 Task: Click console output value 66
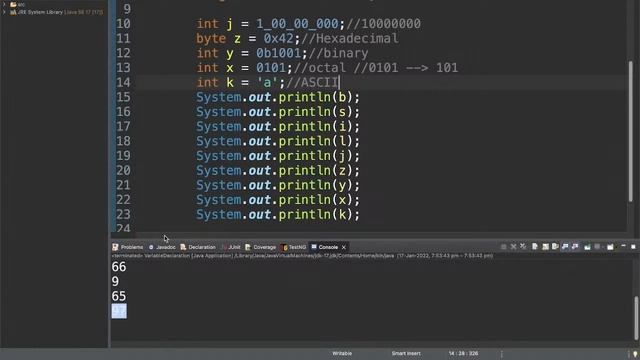(x=119, y=267)
